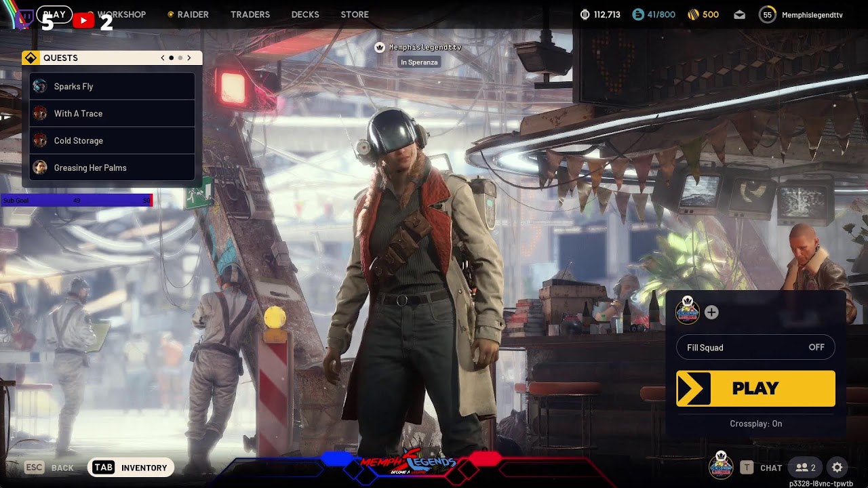Click the Greasing Her Palms portrait icon

tap(40, 167)
